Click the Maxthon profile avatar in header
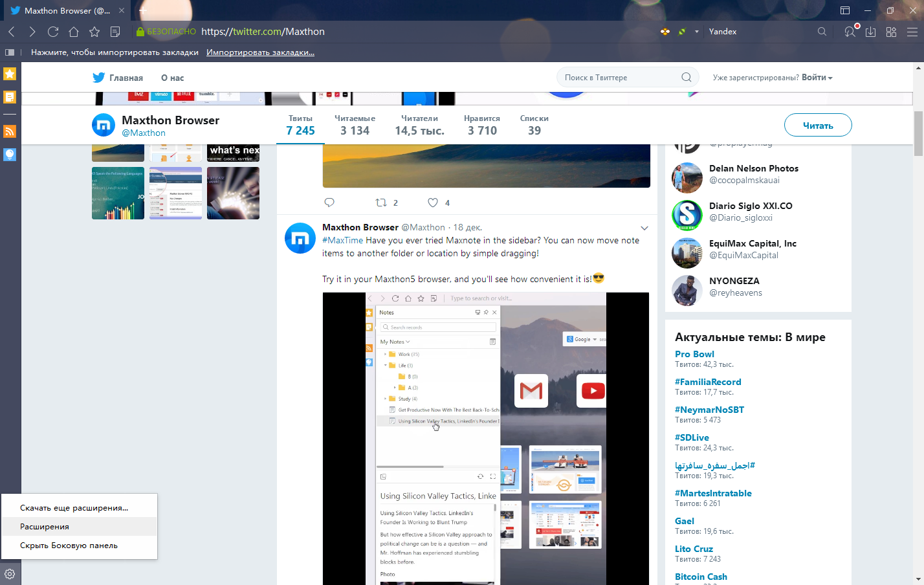 point(104,125)
